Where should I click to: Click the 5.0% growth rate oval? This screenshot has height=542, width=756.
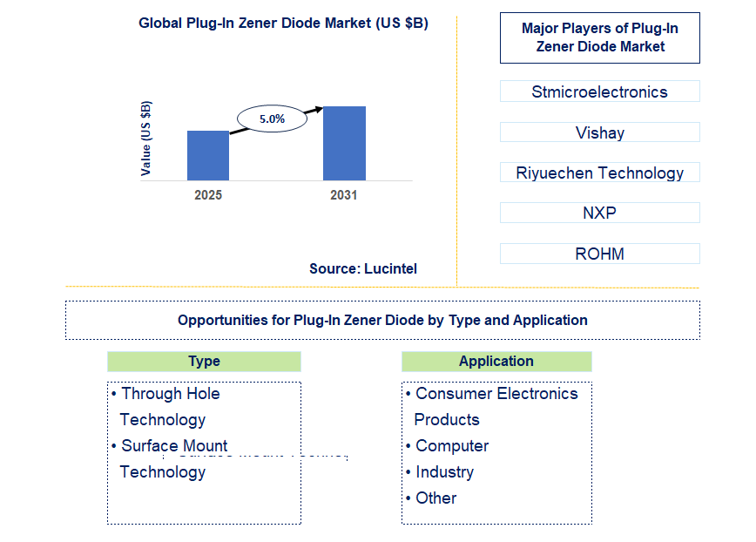tap(272, 119)
